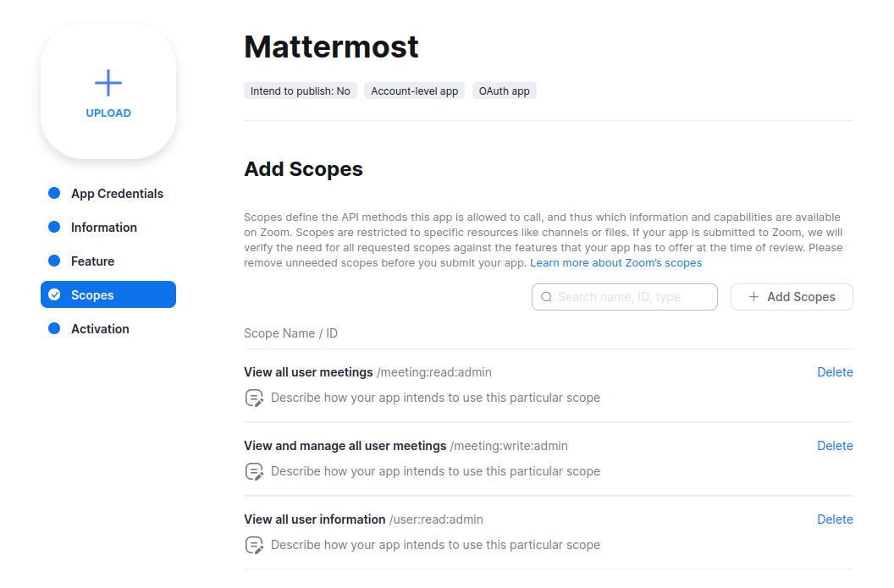Click the checkmark icon beside Scopes
Screen dimensions: 894x588
pos(54,295)
